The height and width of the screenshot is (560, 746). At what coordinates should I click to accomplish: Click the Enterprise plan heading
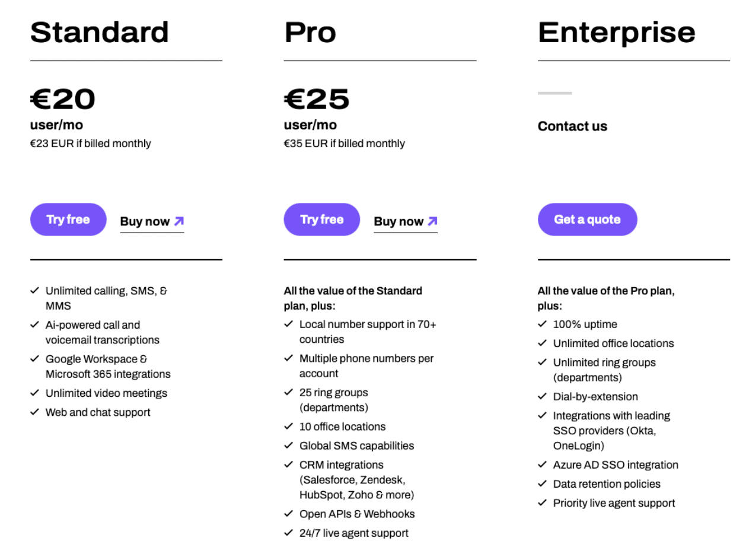coord(616,33)
